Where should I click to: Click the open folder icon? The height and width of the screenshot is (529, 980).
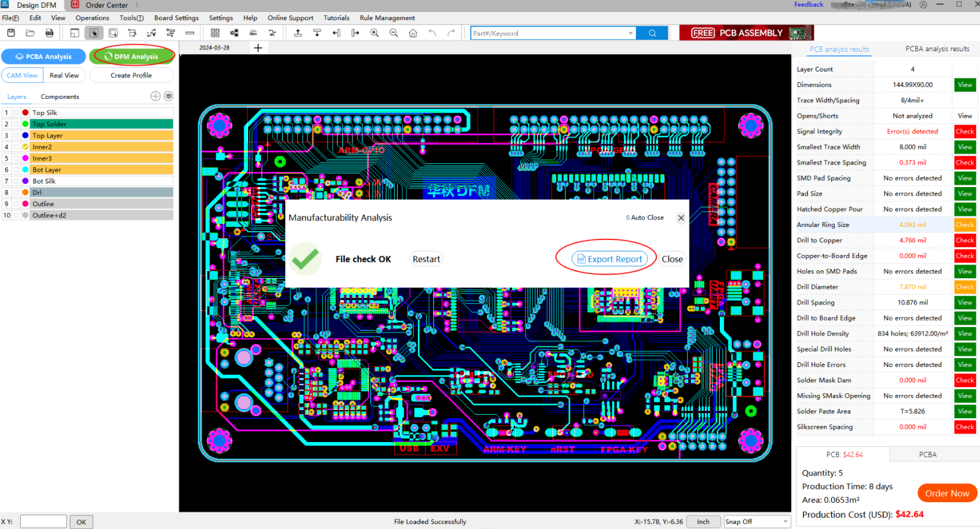(30, 33)
